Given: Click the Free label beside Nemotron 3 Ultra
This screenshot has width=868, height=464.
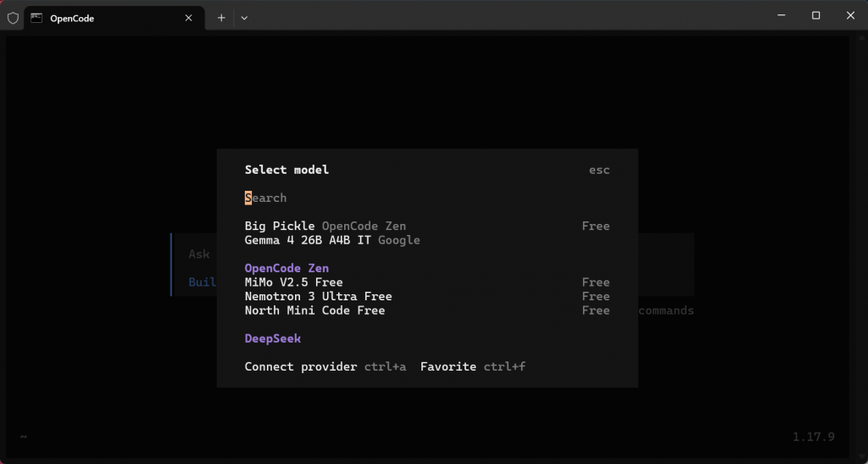Looking at the screenshot, I should [596, 296].
